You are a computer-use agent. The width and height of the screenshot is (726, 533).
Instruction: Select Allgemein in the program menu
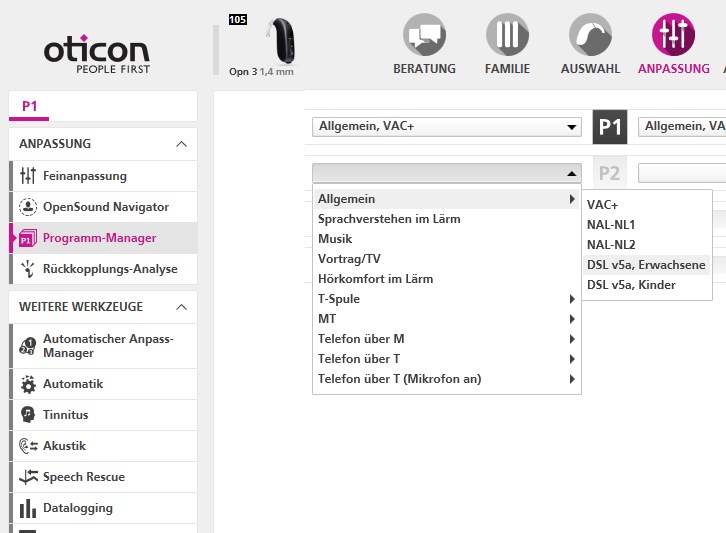click(447, 199)
